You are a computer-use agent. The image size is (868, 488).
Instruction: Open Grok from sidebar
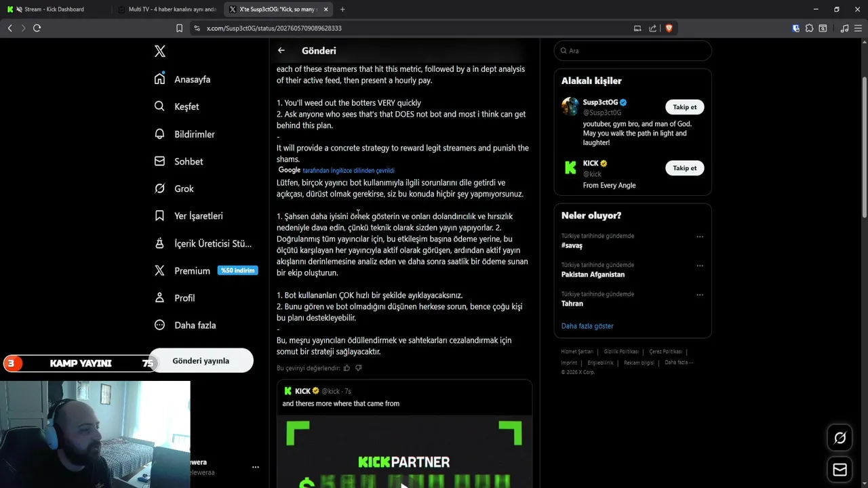[x=174, y=188]
